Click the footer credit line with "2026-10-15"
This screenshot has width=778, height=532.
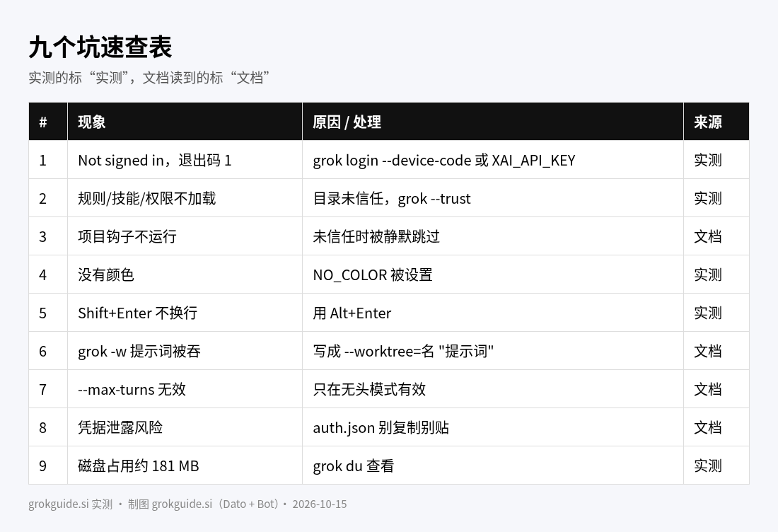point(187,504)
